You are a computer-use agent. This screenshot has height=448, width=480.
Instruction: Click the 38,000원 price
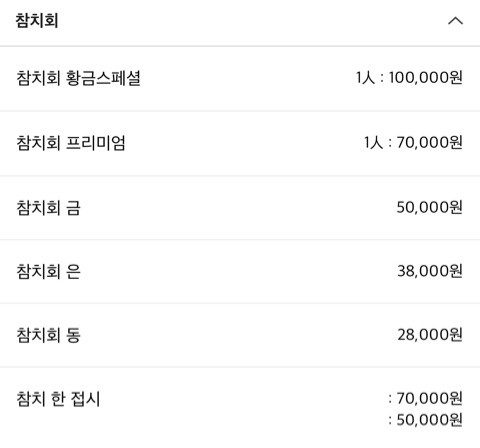(x=430, y=271)
